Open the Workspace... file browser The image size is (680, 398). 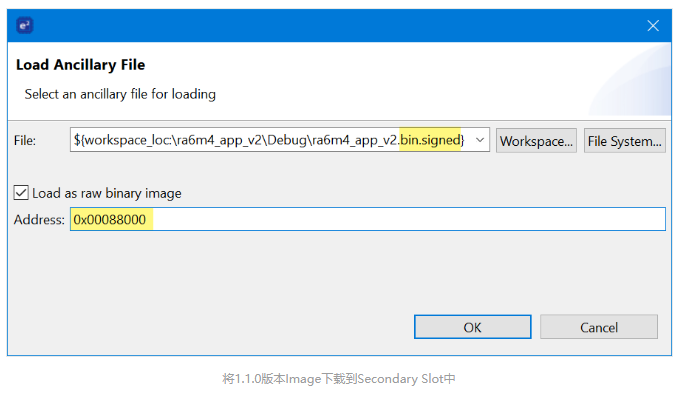click(536, 140)
